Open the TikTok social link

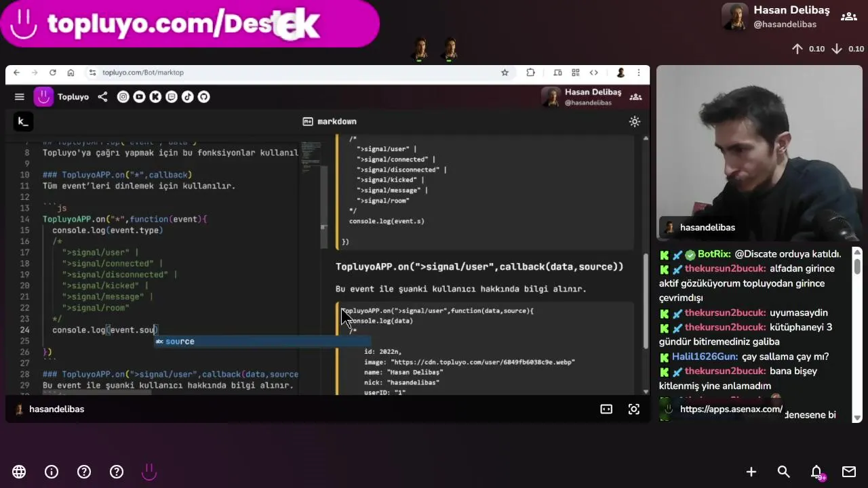187,97
